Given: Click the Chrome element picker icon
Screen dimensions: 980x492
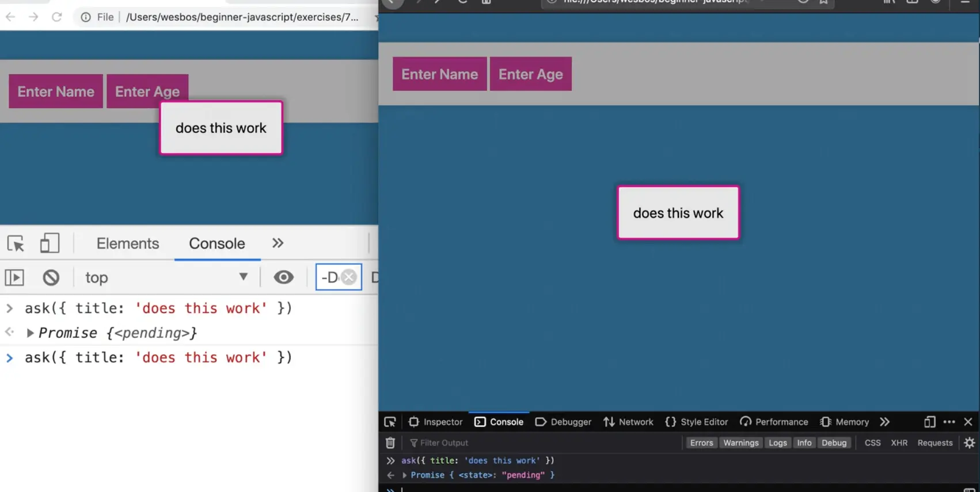Looking at the screenshot, I should [x=16, y=243].
